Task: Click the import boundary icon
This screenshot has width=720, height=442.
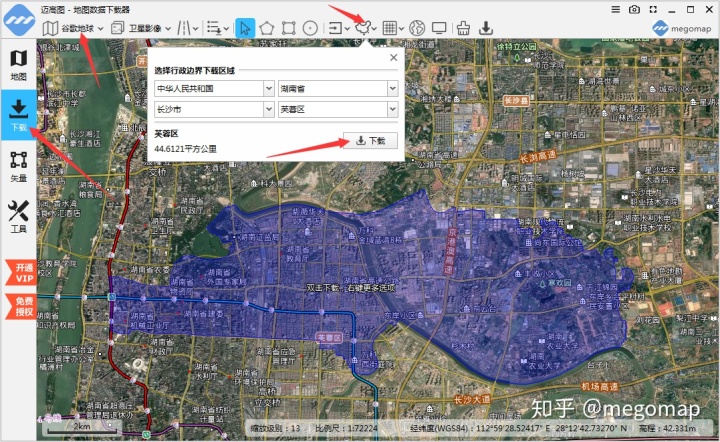Action: [336, 28]
